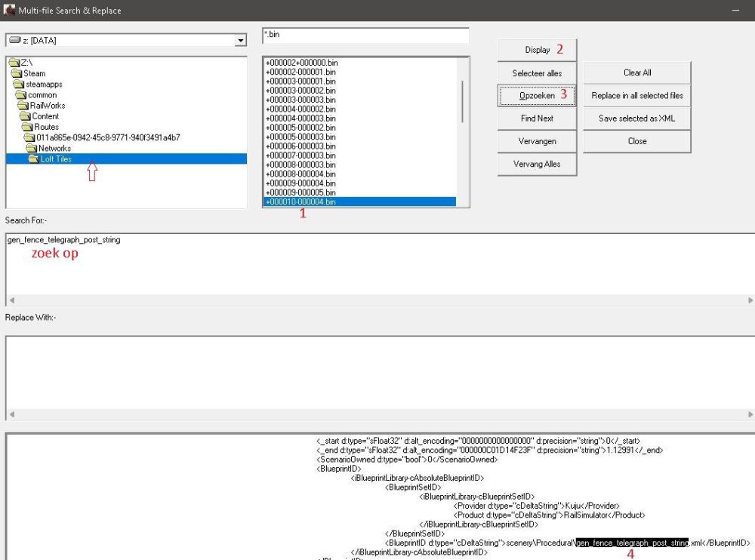This screenshot has width=755, height=560.
Task: Select the Networks folder in tree
Action: pos(54,149)
